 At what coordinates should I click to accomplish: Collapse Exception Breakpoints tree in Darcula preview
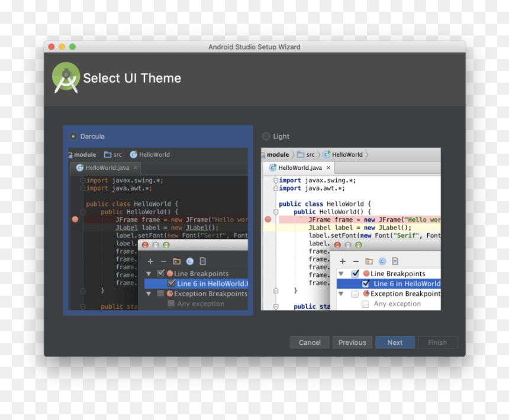pos(149,294)
